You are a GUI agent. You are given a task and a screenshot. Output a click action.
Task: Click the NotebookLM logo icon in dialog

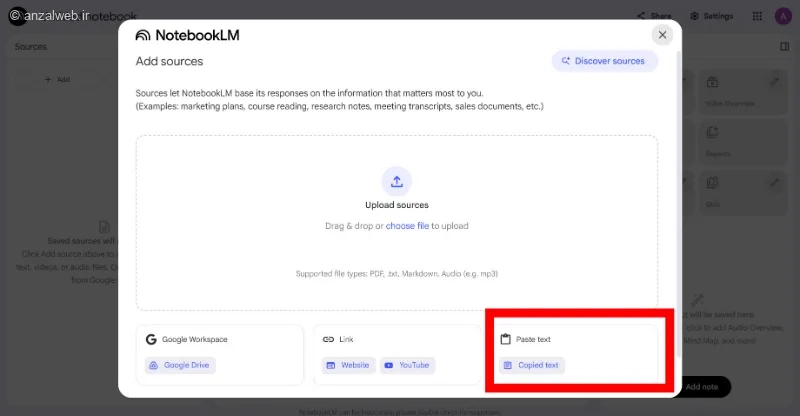[x=143, y=35]
